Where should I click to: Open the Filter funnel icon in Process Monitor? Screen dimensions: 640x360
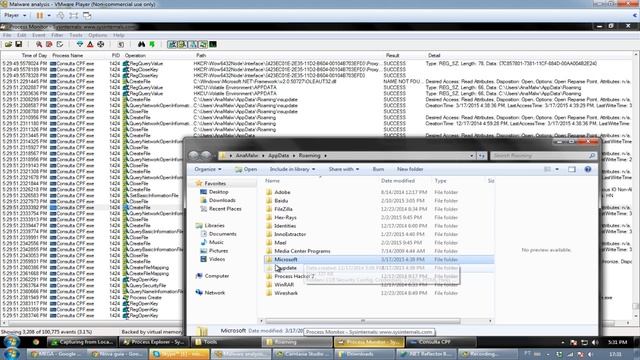[80, 44]
